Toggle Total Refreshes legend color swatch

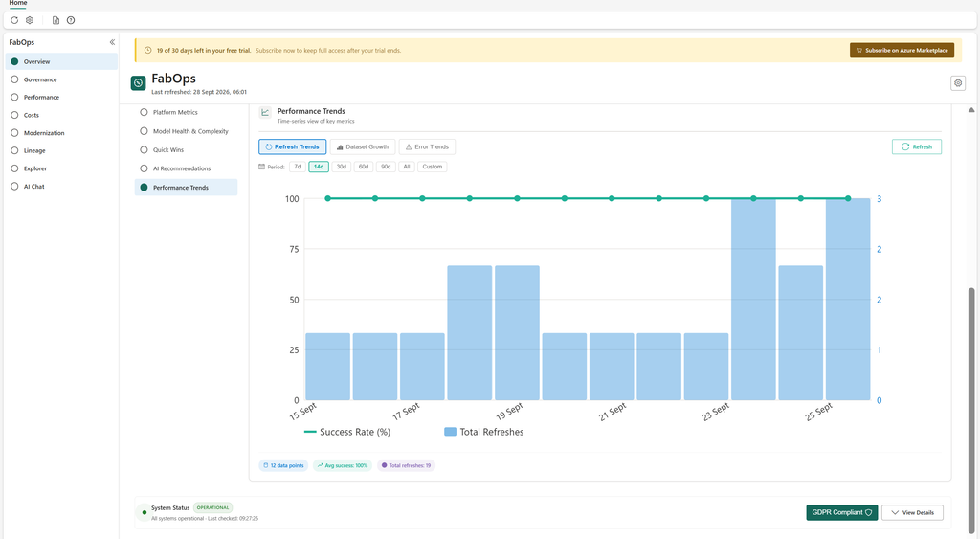pos(450,432)
